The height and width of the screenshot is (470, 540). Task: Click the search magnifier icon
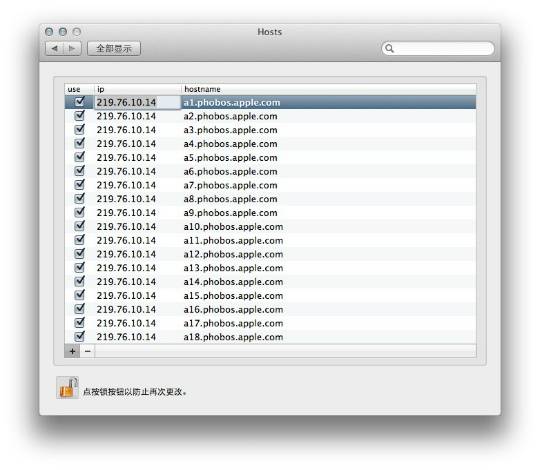389,48
